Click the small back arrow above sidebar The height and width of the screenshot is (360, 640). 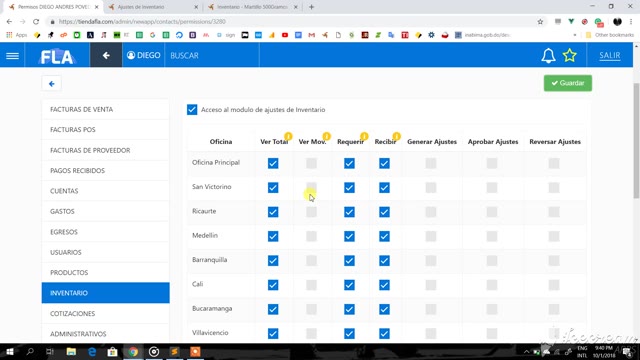pos(51,84)
